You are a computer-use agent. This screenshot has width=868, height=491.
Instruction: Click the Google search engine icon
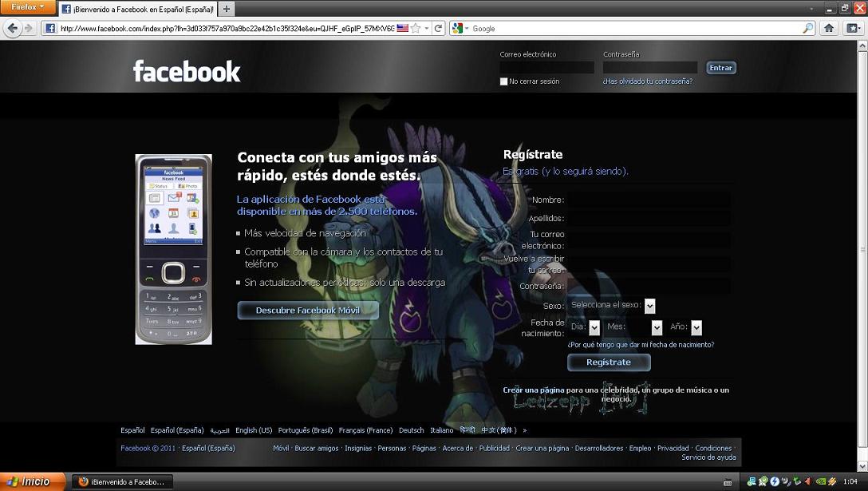456,28
